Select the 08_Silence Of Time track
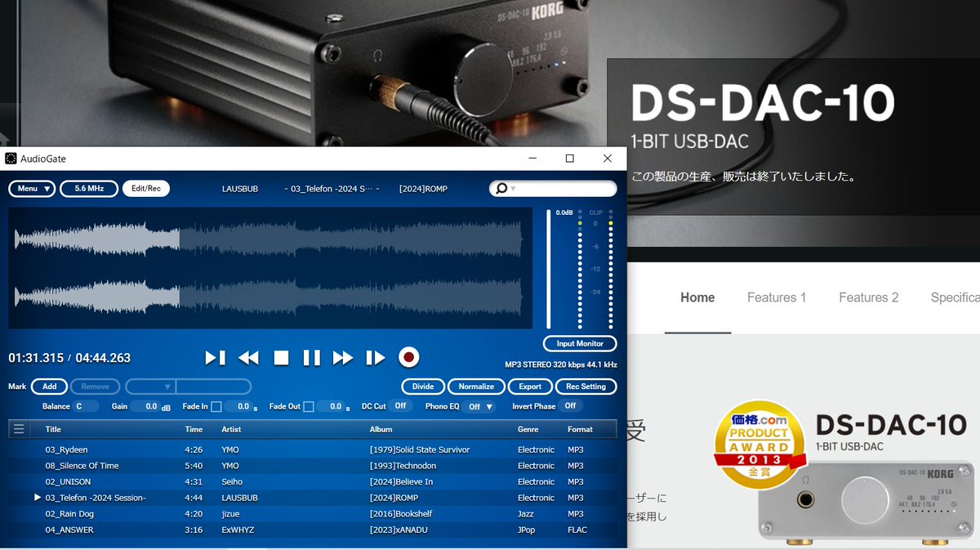The image size is (980, 550). pos(313,466)
